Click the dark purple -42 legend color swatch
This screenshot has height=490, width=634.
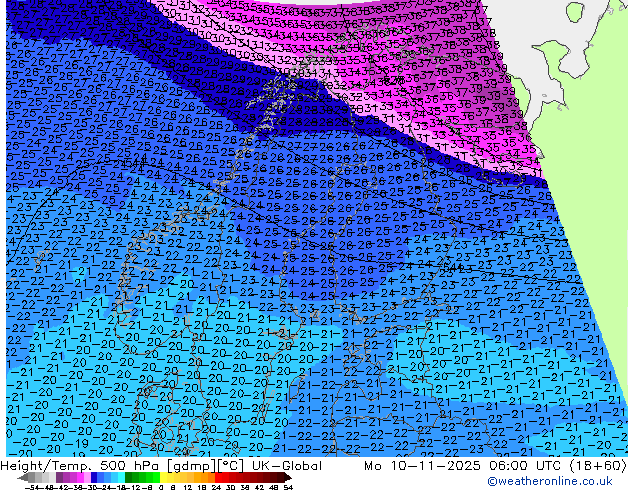tap(59, 477)
